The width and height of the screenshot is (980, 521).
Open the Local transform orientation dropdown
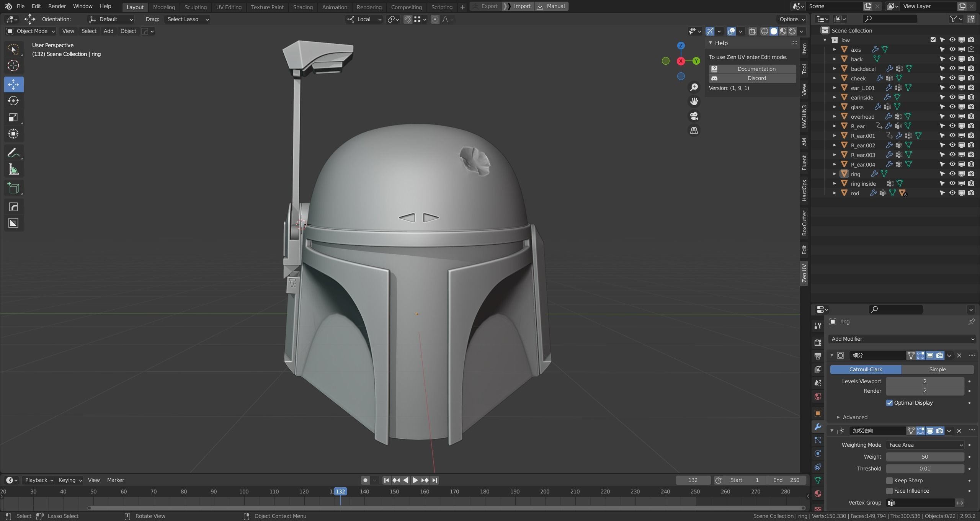tap(364, 19)
